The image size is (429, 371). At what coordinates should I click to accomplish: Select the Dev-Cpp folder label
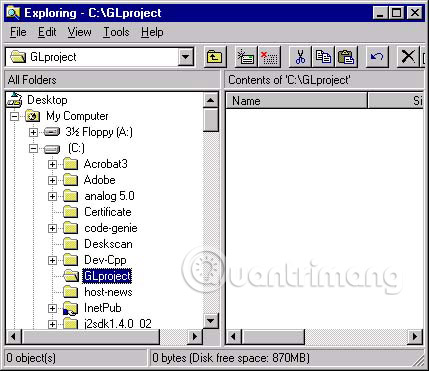105,260
